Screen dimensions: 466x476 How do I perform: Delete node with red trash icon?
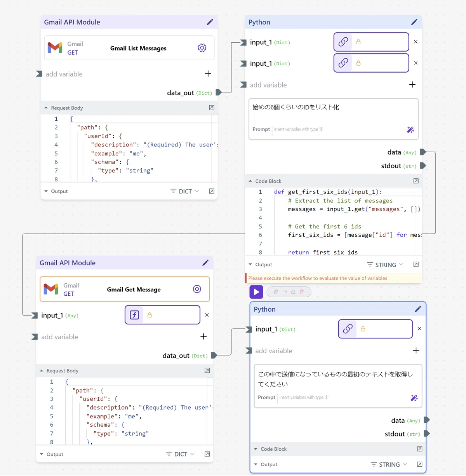[x=302, y=292]
